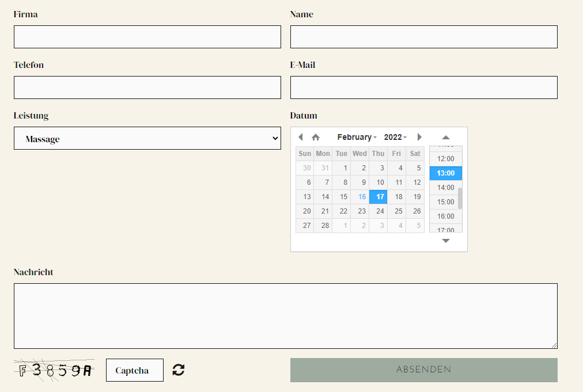
Task: Pick February 27 in calendar
Action: (305, 226)
